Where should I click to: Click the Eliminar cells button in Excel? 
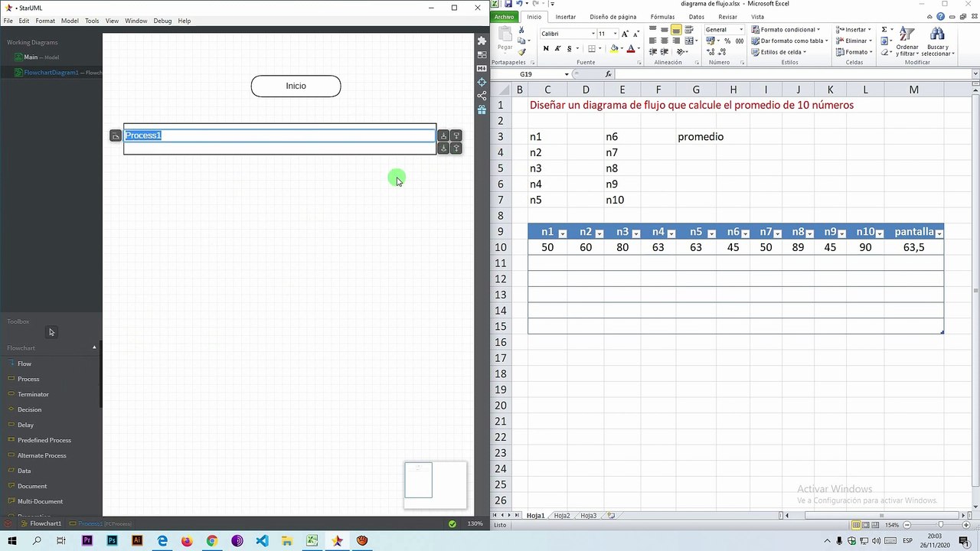tap(853, 41)
